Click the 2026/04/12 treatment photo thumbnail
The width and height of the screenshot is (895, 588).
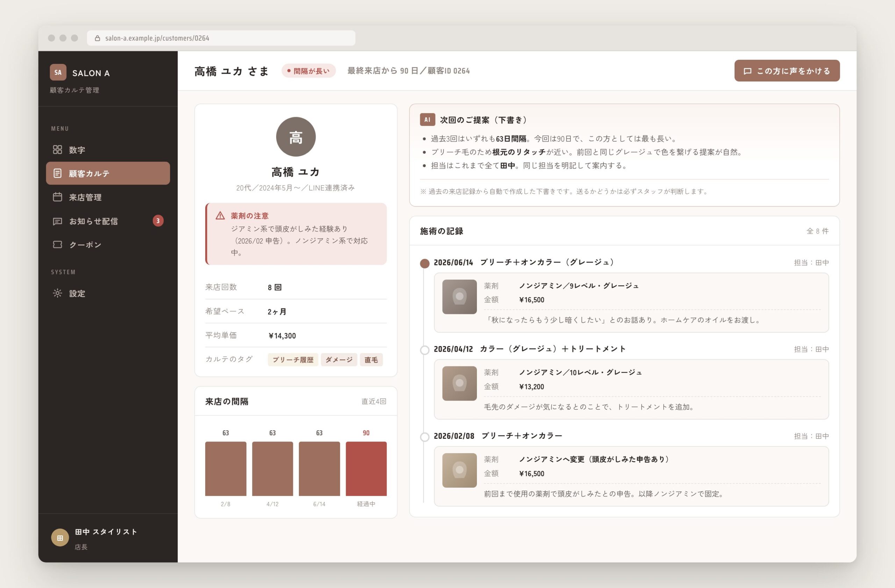[x=459, y=383]
